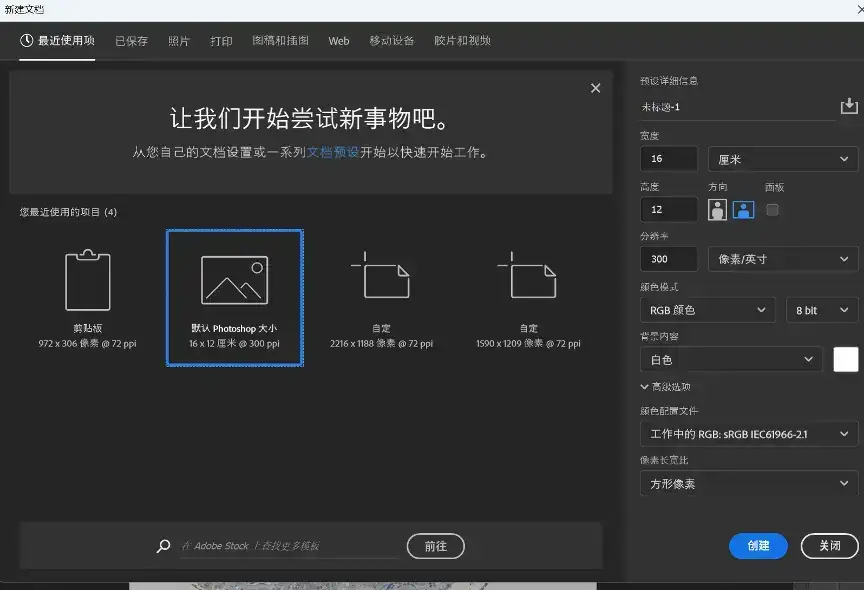The image size is (864, 591).
Task: Open the Web presets category
Action: click(x=338, y=41)
